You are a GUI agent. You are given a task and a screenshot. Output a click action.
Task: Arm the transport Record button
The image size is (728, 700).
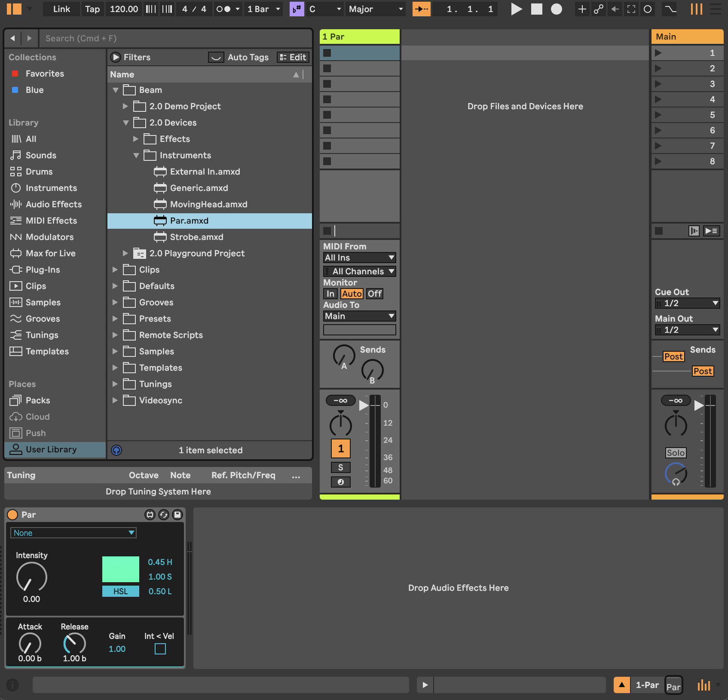[557, 9]
